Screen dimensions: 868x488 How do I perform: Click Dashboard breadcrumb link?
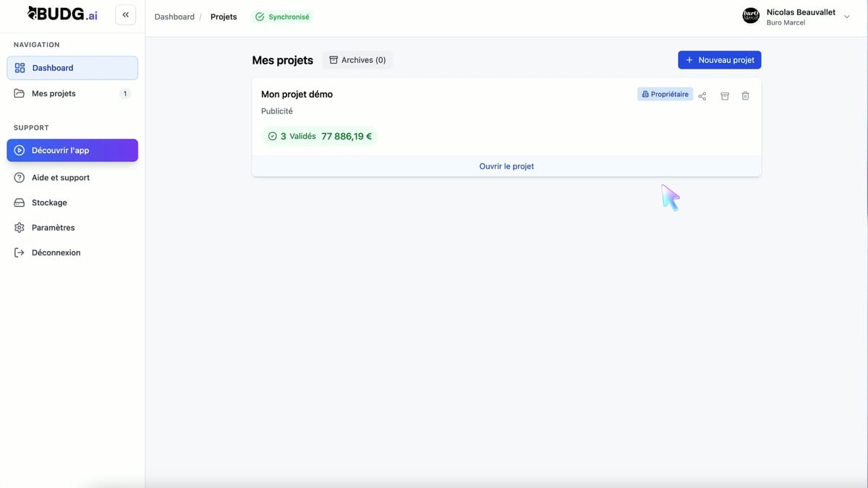click(174, 17)
